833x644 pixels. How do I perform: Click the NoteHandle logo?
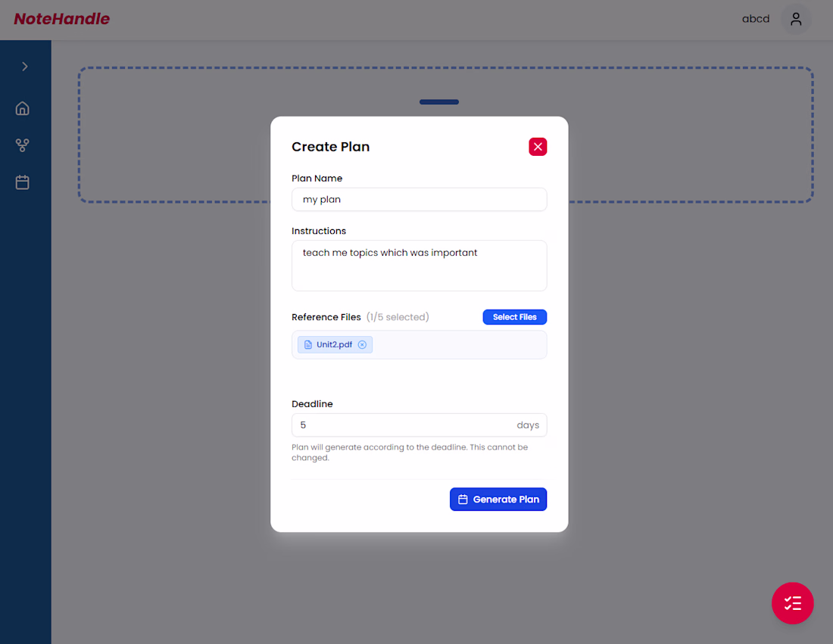point(61,19)
